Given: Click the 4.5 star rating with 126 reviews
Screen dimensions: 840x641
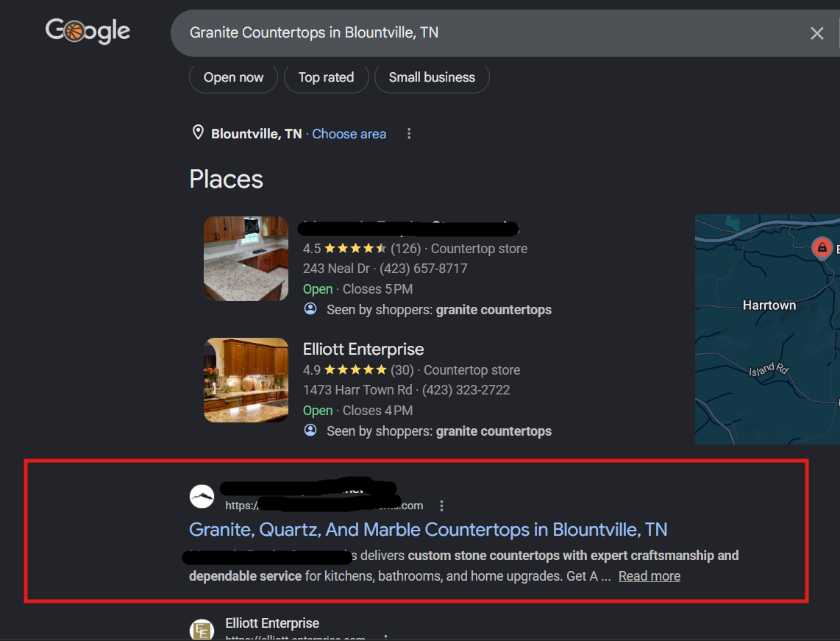Looking at the screenshot, I should pos(362,249).
